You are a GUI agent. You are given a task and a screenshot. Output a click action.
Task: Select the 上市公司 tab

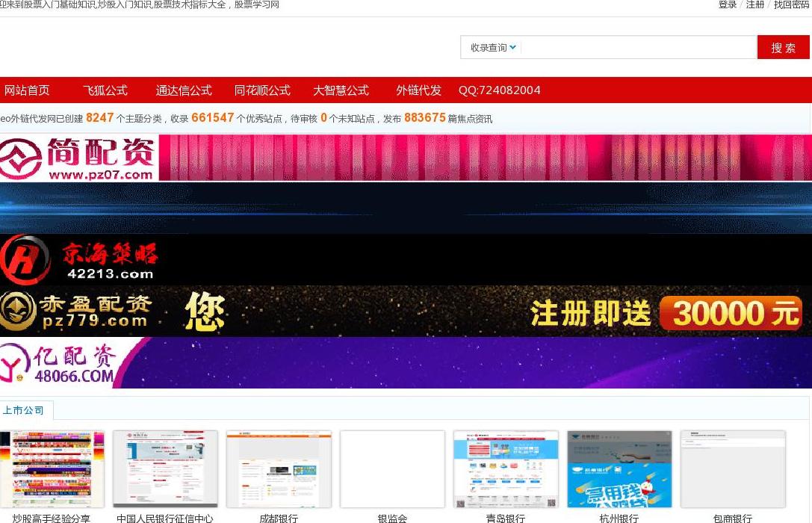tap(23, 410)
